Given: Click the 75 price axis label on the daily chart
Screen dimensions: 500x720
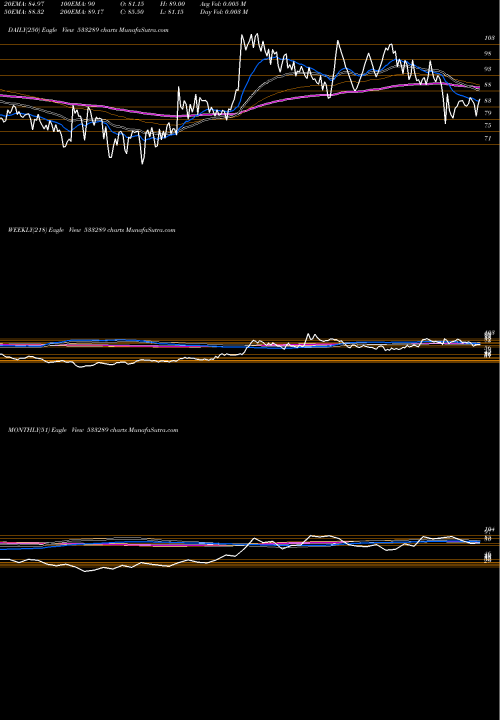Looking at the screenshot, I should coord(488,125).
